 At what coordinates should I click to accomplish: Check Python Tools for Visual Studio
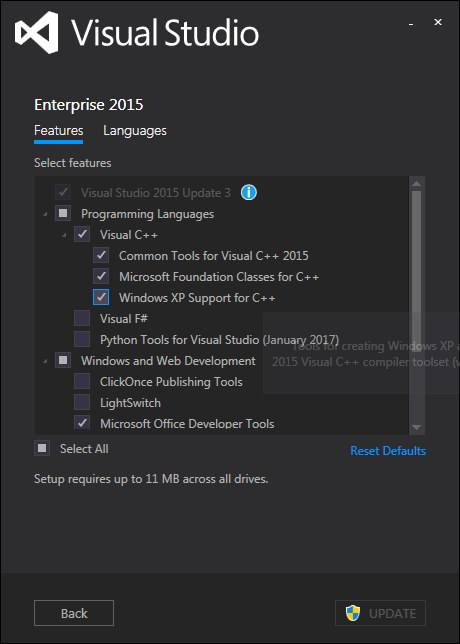82,339
